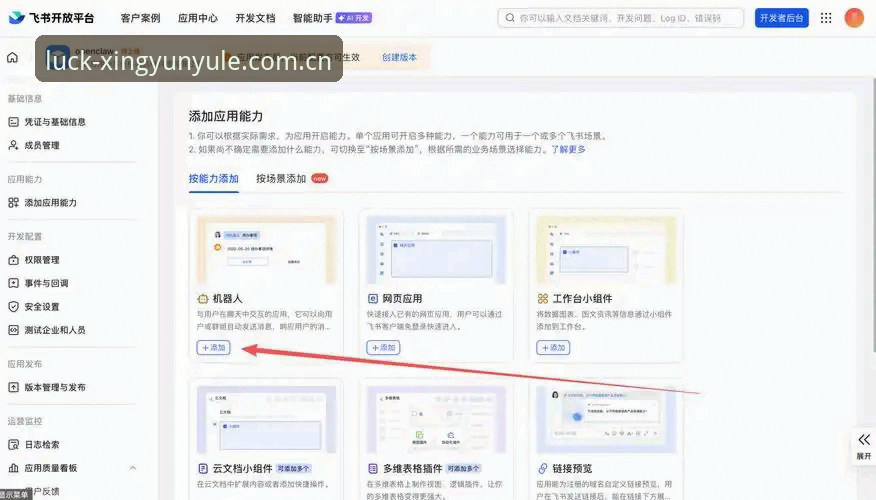Click the 事件与回调 icon
876x500 pixels.
(13, 283)
